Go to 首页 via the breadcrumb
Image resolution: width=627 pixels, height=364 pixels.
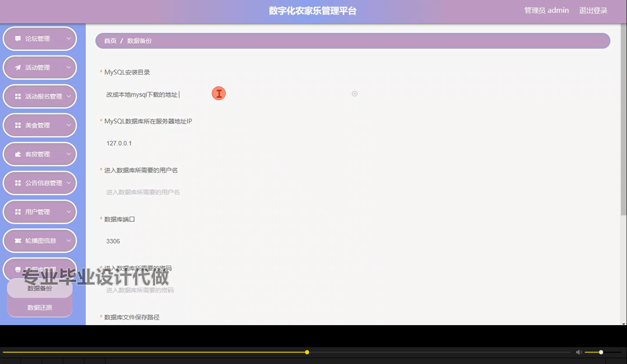point(110,41)
